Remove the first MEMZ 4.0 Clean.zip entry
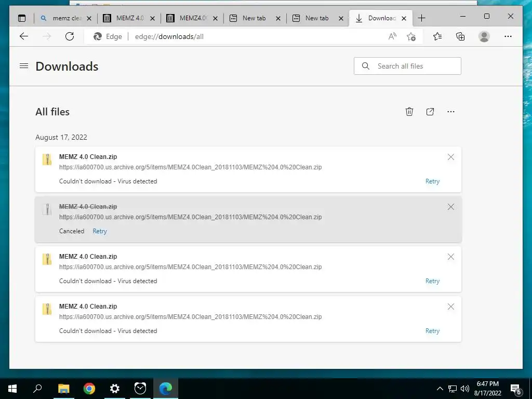 [x=450, y=157]
